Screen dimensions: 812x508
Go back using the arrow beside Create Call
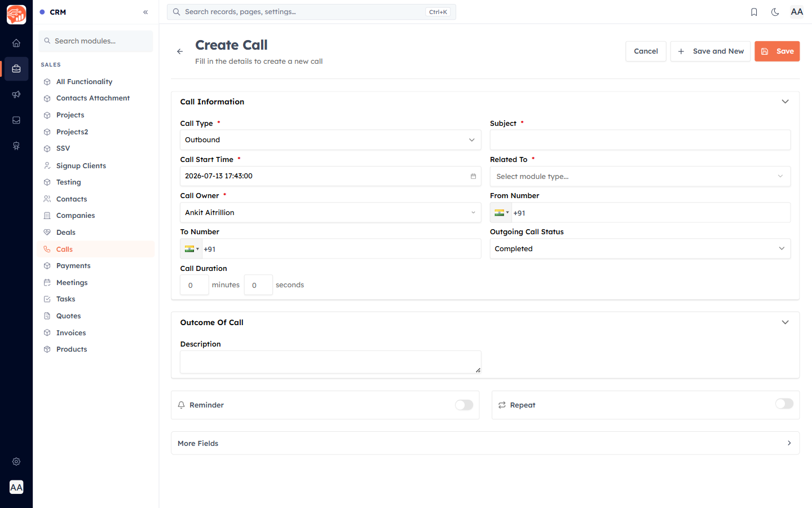click(180, 51)
